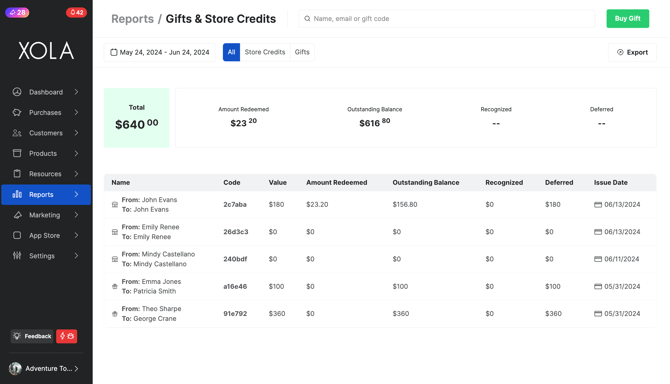Sort by the Value column header

(x=278, y=182)
